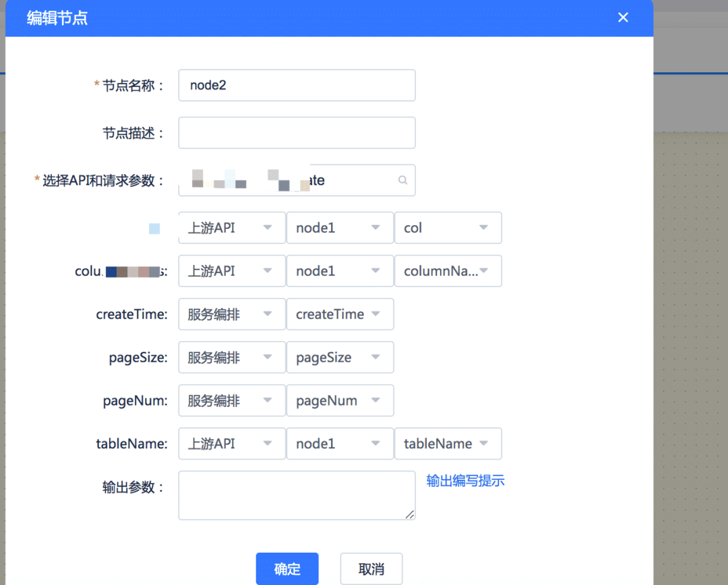Click the 选择API和请求参数 label

coord(102,181)
